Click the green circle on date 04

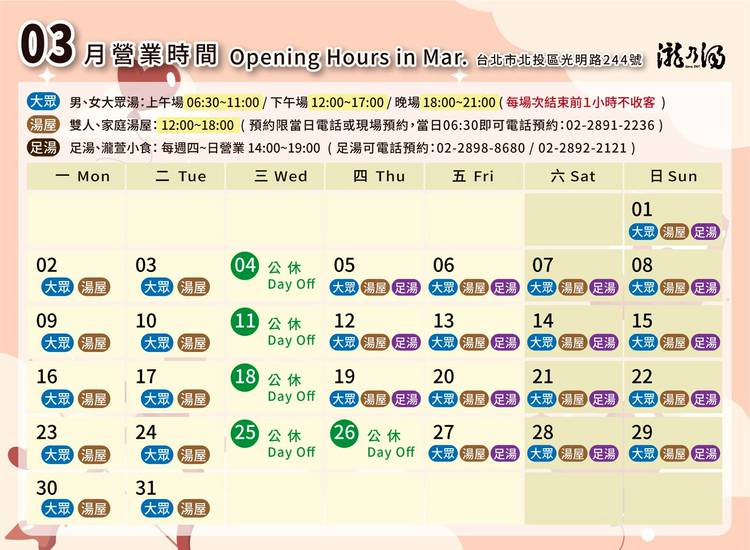245,265
